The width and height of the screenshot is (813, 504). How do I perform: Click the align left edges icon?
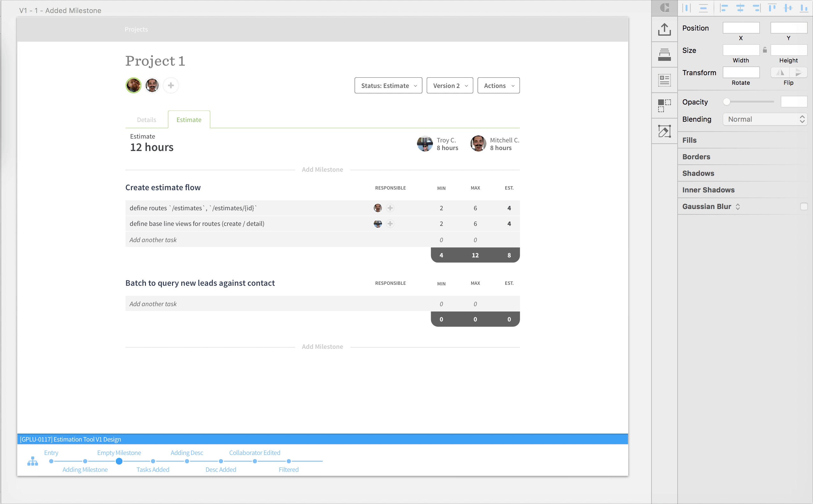tap(724, 8)
